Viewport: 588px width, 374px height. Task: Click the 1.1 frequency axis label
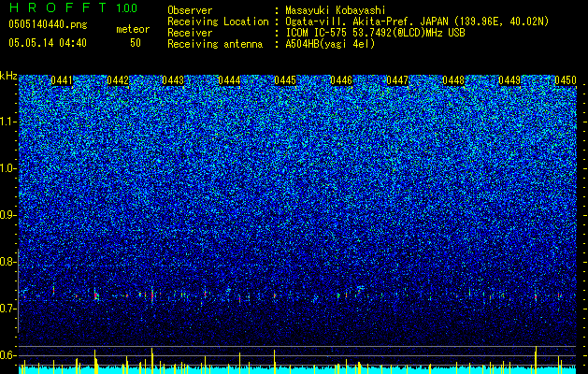(x=8, y=122)
